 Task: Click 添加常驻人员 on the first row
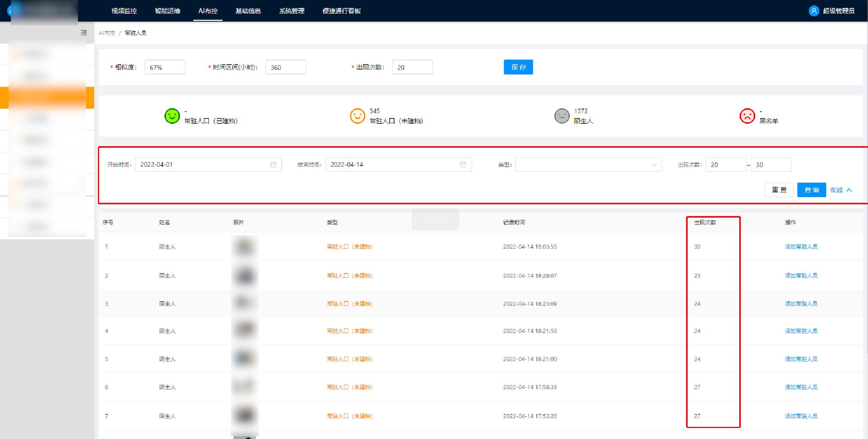coord(802,246)
